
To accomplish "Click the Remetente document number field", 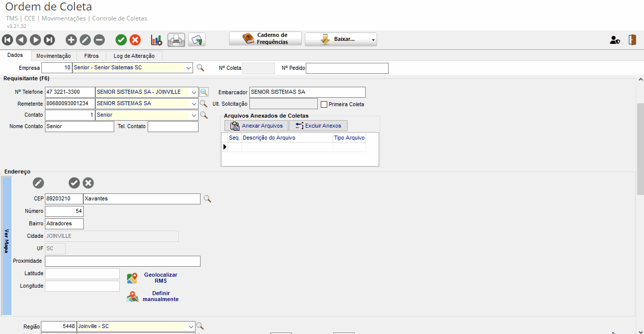I will [x=70, y=104].
